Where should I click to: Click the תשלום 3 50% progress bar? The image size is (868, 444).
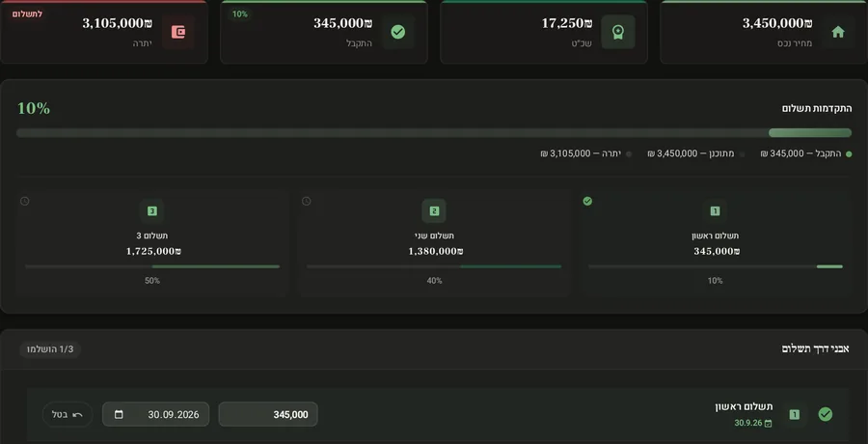coord(152,266)
